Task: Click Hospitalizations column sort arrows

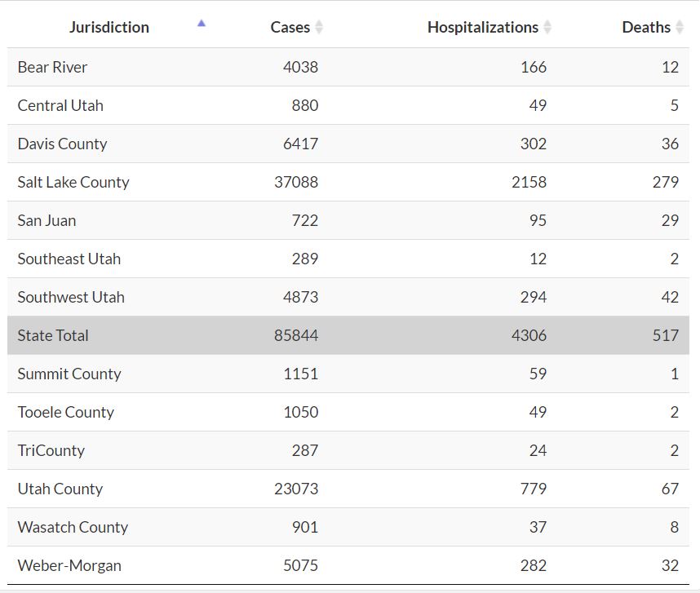Action: pyautogui.click(x=547, y=27)
